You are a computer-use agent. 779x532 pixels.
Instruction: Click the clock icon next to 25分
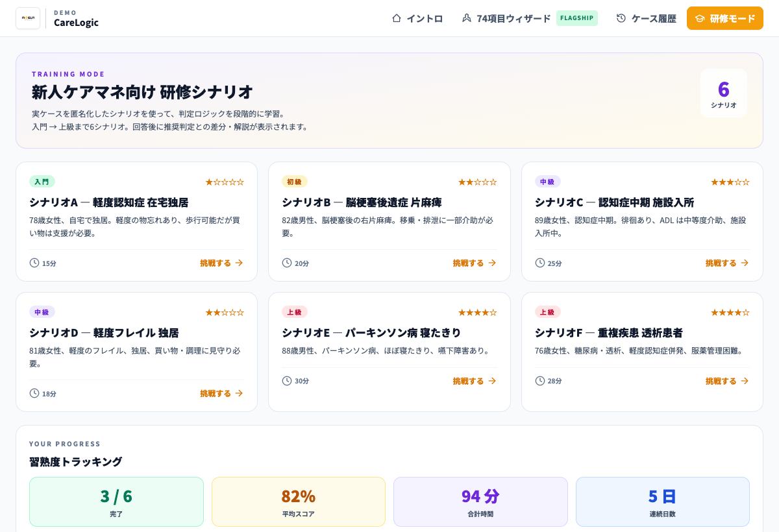[x=540, y=263]
